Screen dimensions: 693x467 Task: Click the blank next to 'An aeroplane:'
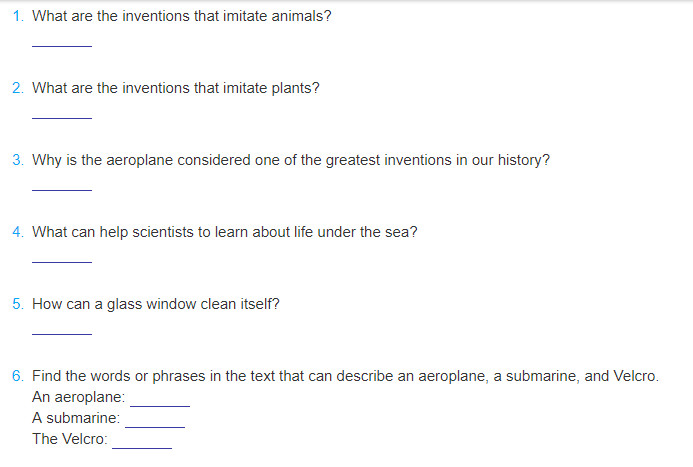(160, 400)
